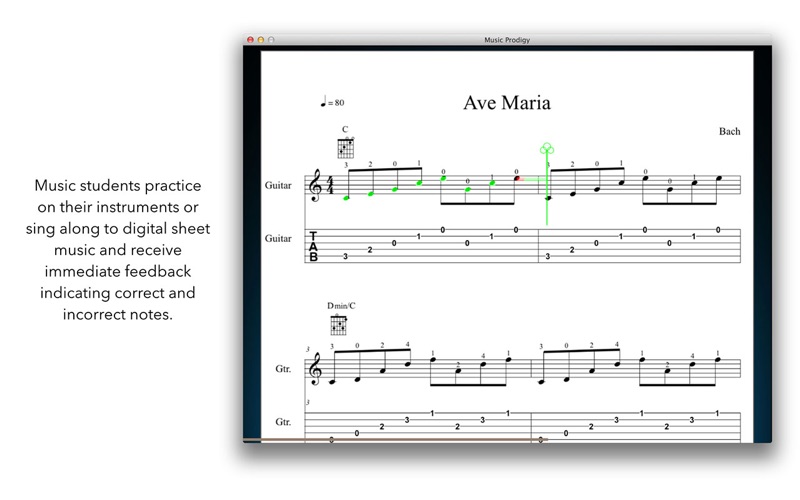Click the 'Dmin/C' chord name label

point(341,306)
